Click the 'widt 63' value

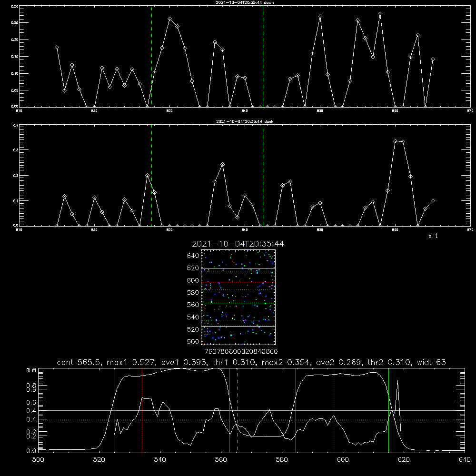coord(431,362)
